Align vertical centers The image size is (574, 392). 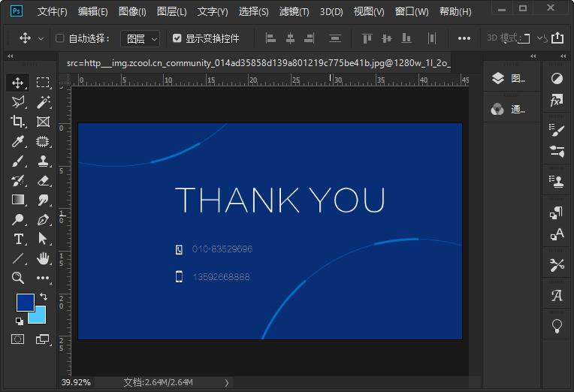387,38
